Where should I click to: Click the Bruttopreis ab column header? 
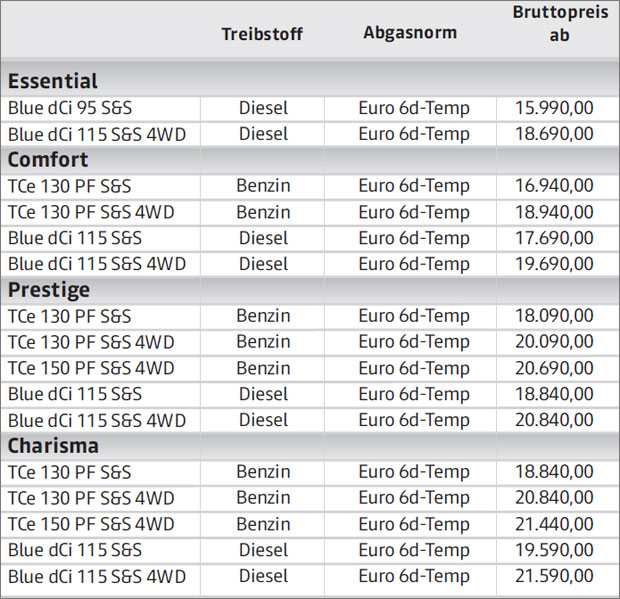[560, 23]
